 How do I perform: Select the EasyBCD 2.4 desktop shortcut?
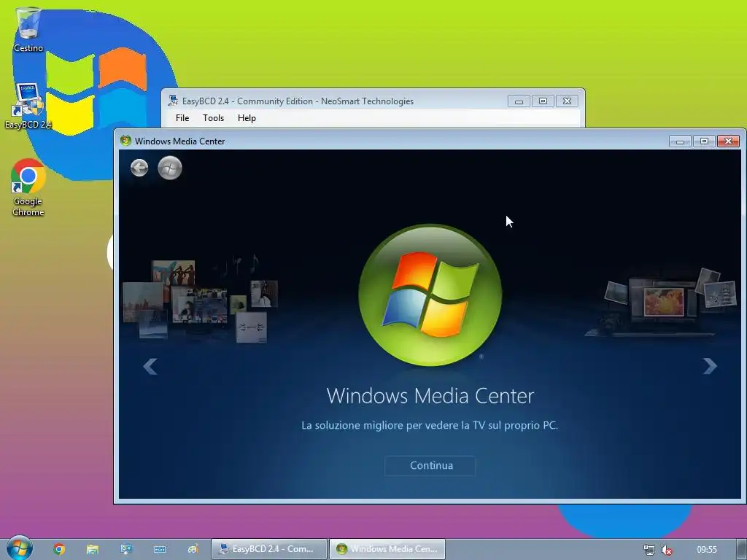[28, 106]
